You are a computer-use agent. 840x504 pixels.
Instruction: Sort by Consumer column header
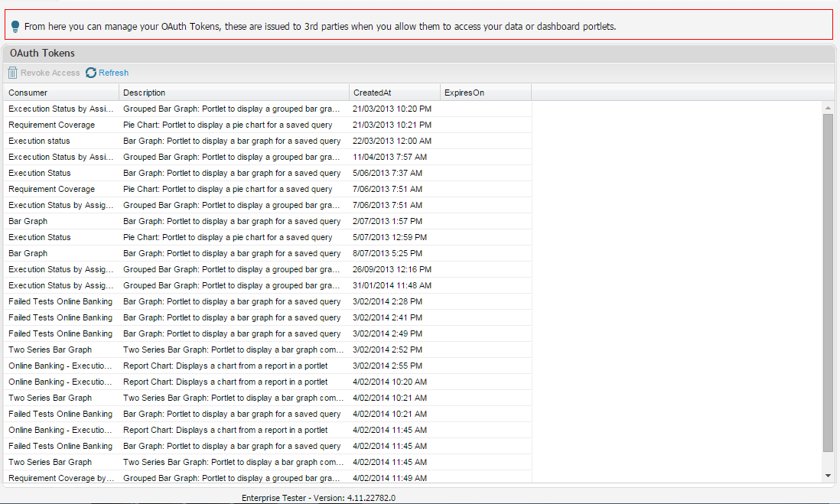pyautogui.click(x=60, y=93)
